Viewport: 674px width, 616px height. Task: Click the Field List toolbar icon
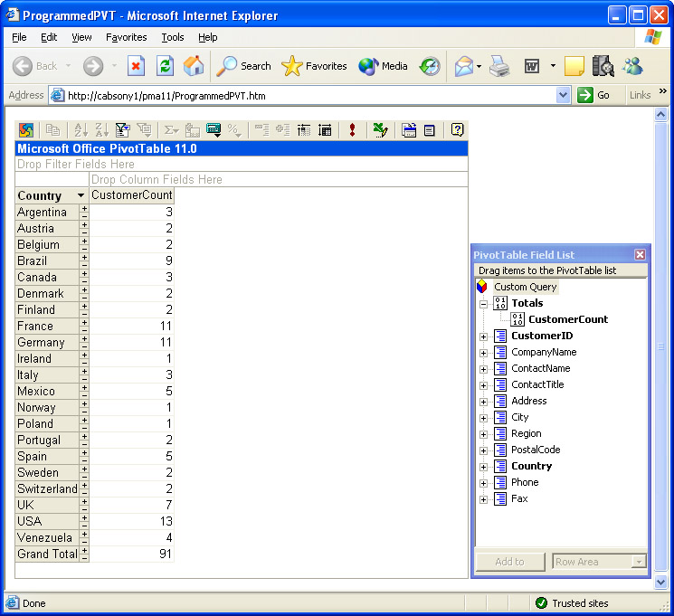(430, 130)
